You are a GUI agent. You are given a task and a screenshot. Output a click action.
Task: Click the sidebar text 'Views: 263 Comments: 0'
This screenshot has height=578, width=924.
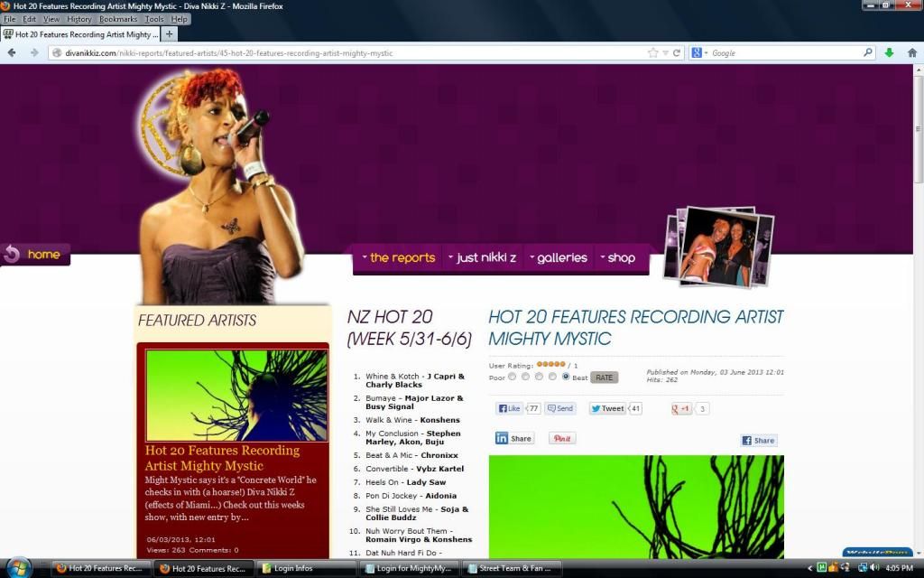click(193, 550)
